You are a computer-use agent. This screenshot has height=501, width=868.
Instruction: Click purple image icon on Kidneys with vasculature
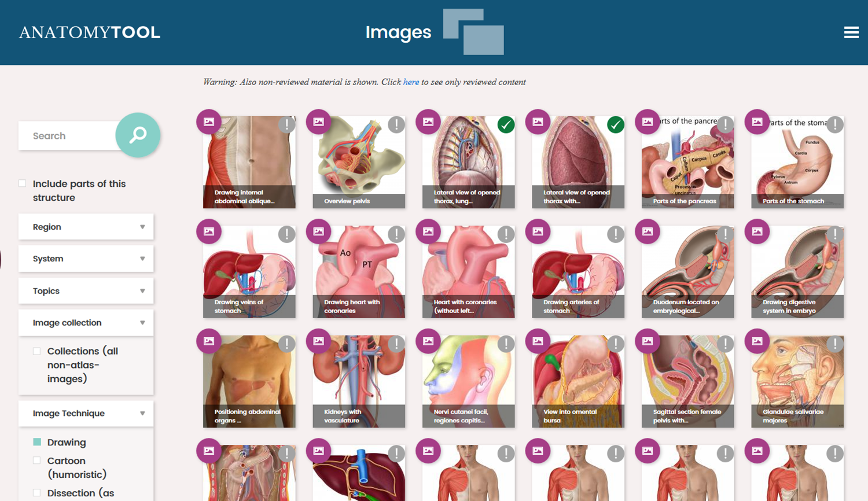tap(318, 341)
